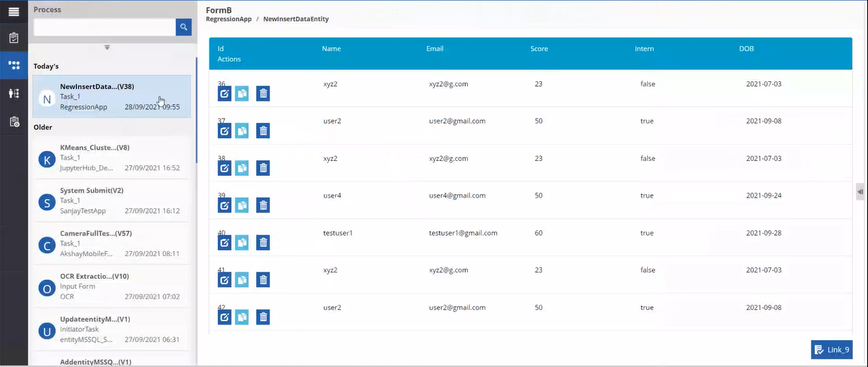Delete the row with Id 37
The image size is (868, 367).
[x=263, y=131]
